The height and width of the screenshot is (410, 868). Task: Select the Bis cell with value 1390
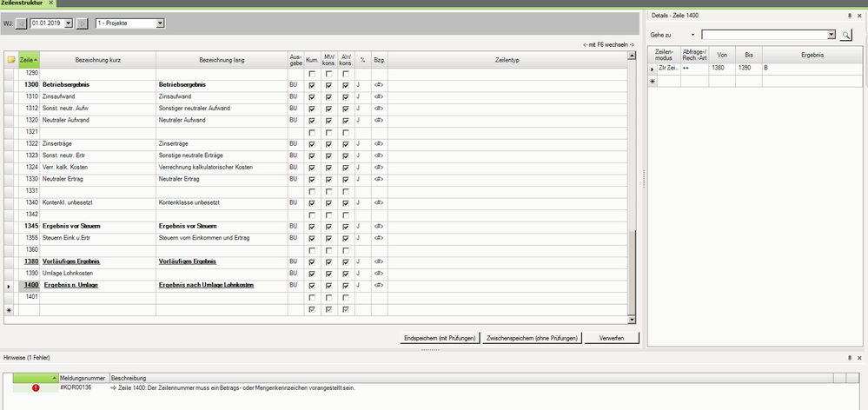pyautogui.click(x=748, y=69)
